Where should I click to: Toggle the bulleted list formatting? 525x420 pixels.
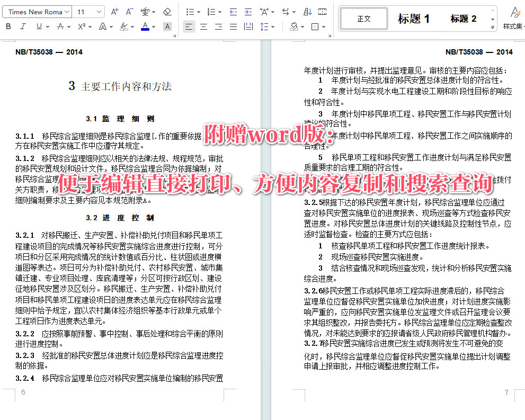click(190, 12)
